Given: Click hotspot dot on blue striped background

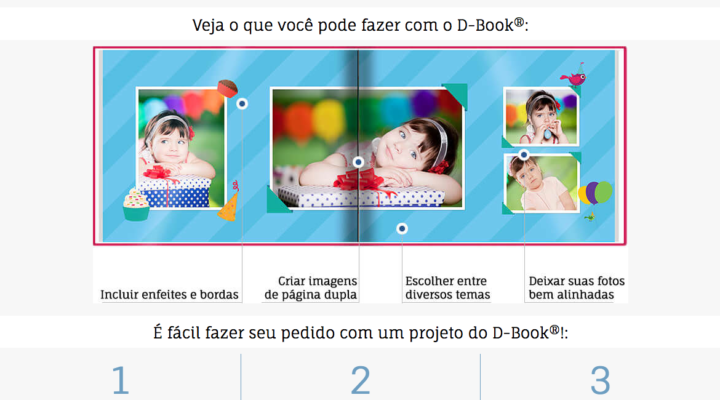Looking at the screenshot, I should (x=402, y=229).
